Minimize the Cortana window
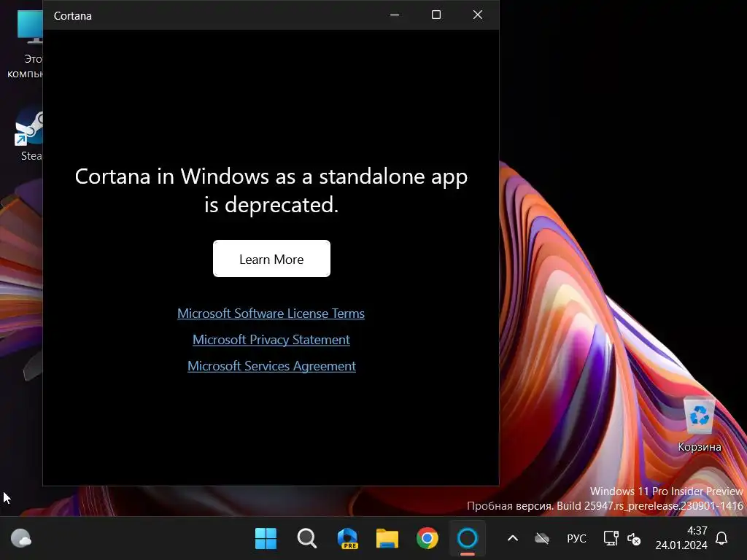Screen dimensions: 747x560 (x=395, y=15)
